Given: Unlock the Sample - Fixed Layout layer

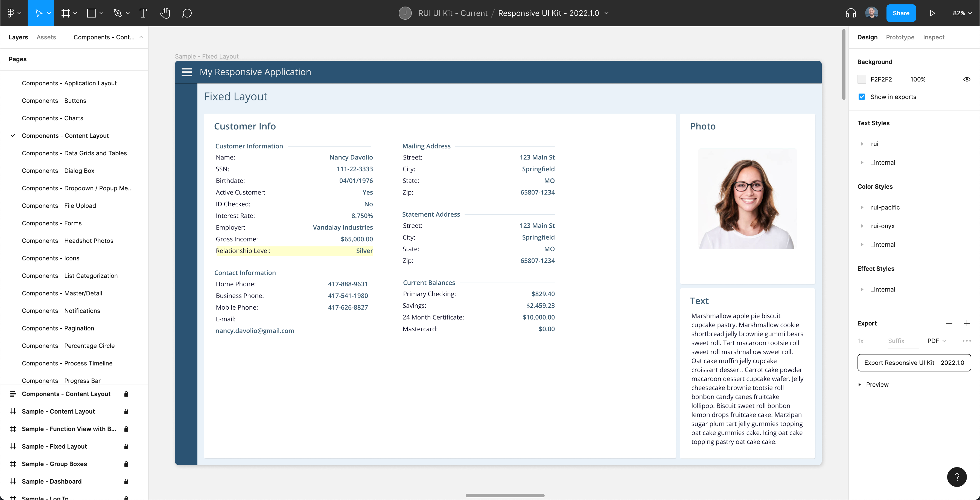Looking at the screenshot, I should pyautogui.click(x=126, y=446).
